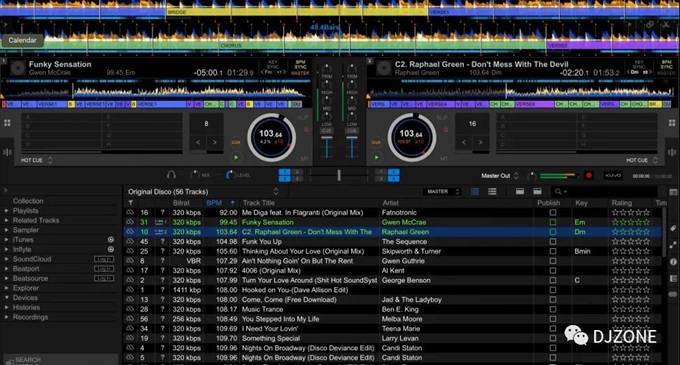Viewport: 680px width, 365px height.
Task: Toggle the left split browser layout icon
Action: point(520,191)
